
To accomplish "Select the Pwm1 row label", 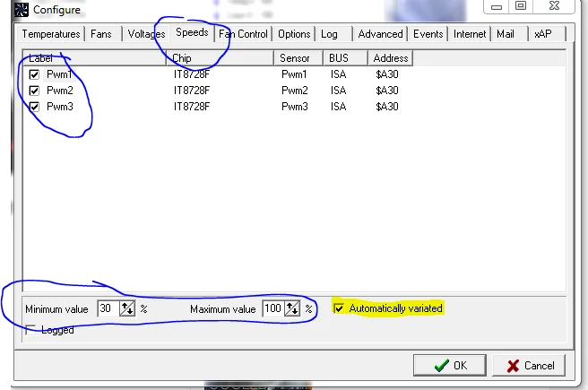I will coord(59,74).
